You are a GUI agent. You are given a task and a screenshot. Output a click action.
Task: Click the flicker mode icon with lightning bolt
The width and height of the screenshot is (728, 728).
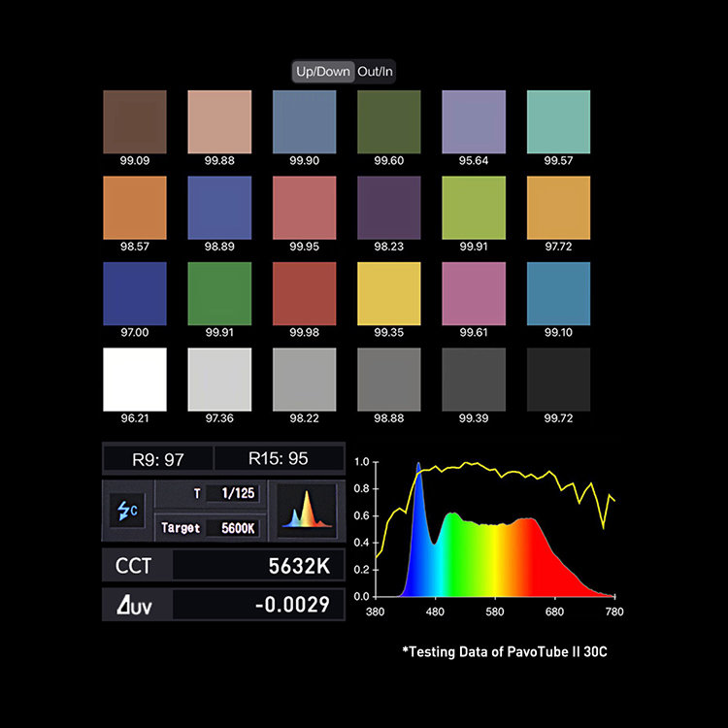click(126, 512)
